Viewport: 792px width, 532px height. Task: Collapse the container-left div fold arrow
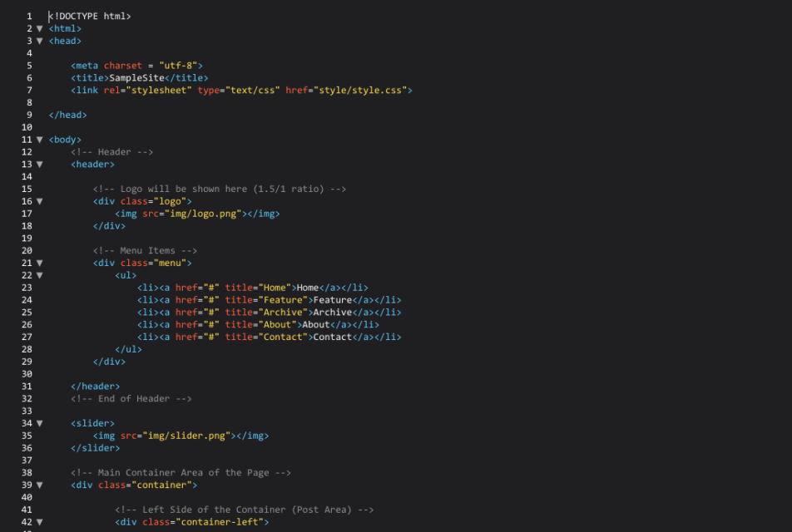coord(39,521)
